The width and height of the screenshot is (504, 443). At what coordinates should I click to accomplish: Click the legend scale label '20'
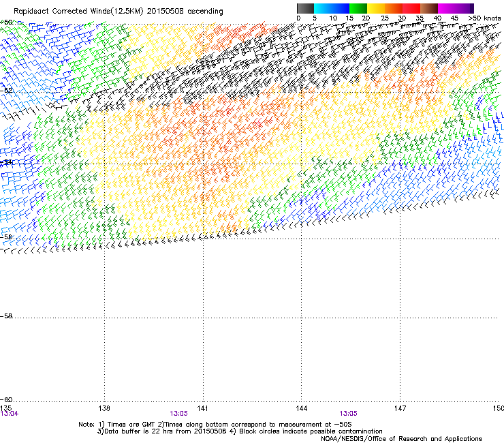click(366, 18)
